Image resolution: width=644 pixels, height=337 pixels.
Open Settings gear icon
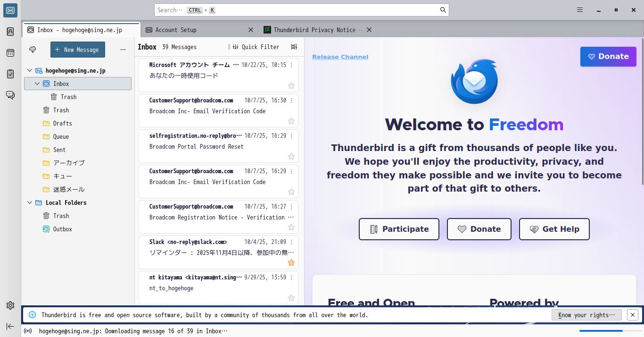pos(10,305)
